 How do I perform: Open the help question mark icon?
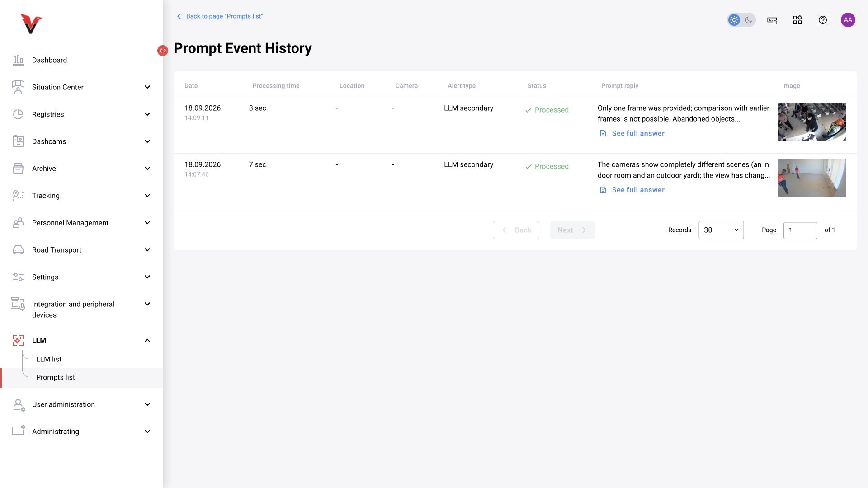pos(823,20)
